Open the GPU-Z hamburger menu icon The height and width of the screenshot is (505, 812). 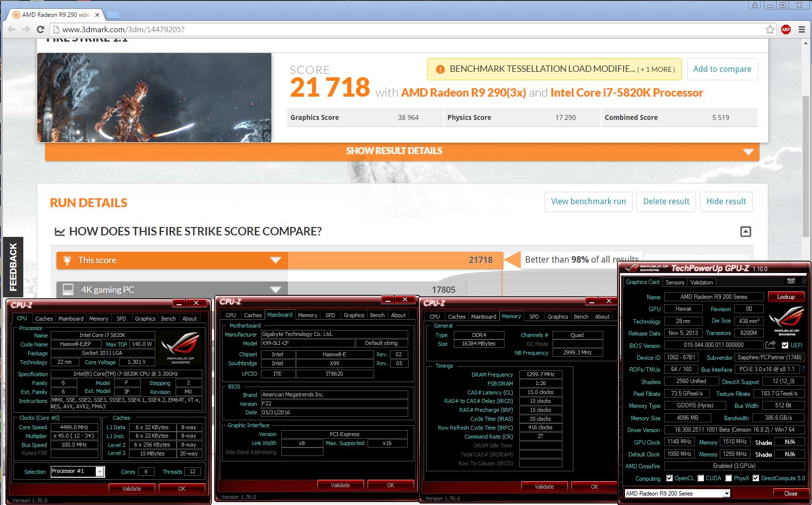click(x=803, y=281)
